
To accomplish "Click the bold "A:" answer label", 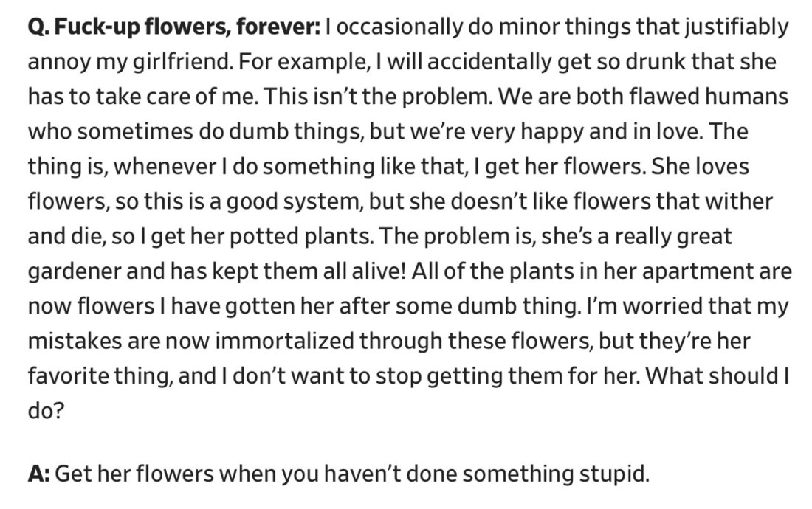I will [38, 473].
